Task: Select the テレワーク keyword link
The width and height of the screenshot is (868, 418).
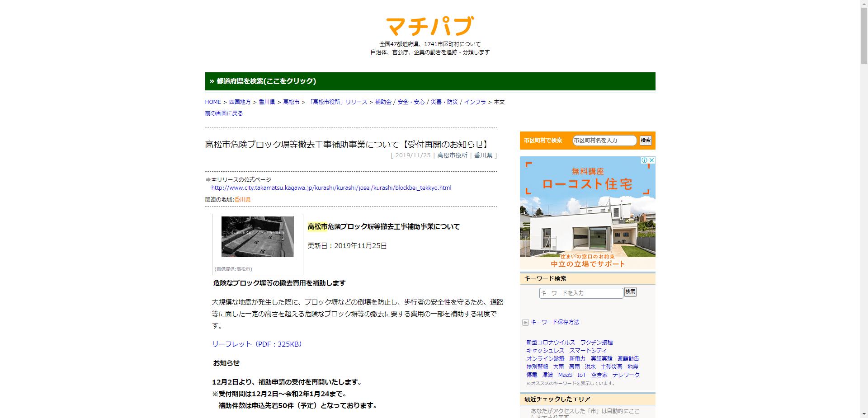Action: click(626, 375)
